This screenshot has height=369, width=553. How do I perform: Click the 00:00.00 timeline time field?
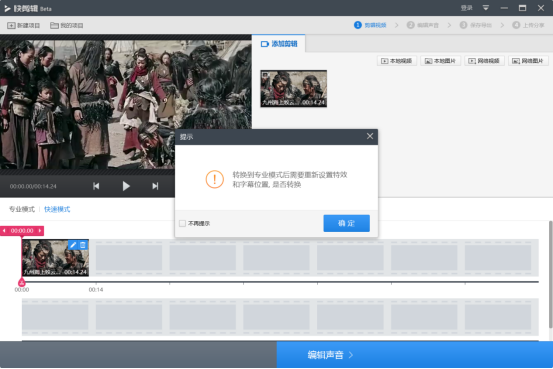(22, 231)
